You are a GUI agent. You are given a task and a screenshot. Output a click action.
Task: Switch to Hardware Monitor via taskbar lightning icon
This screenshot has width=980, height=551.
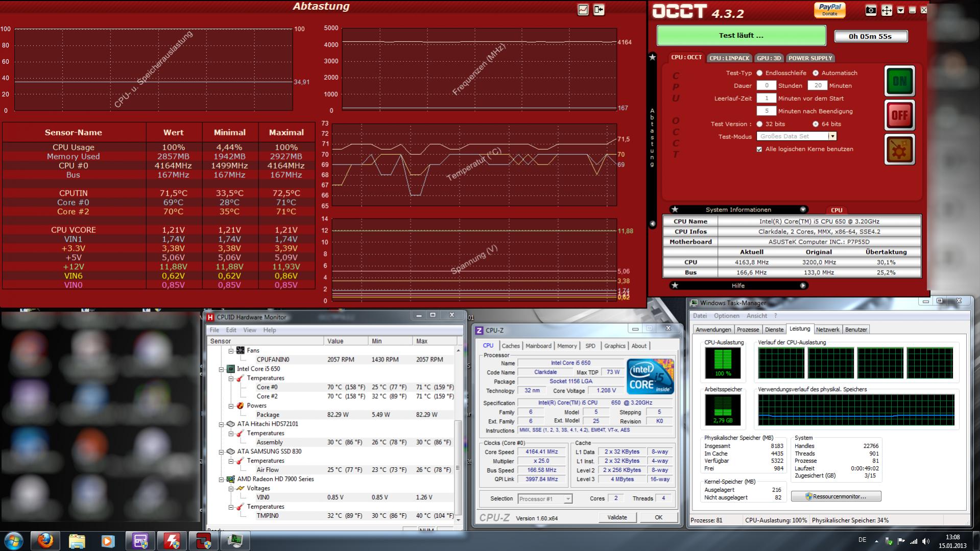click(x=172, y=541)
